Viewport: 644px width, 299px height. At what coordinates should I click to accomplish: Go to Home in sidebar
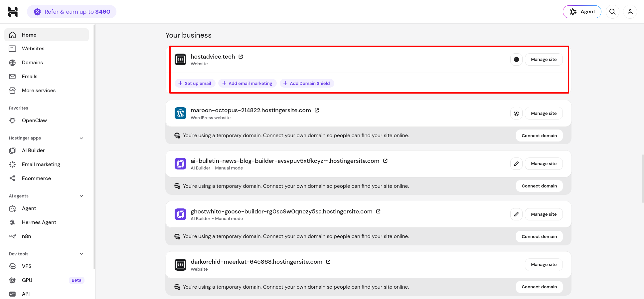coord(47,35)
